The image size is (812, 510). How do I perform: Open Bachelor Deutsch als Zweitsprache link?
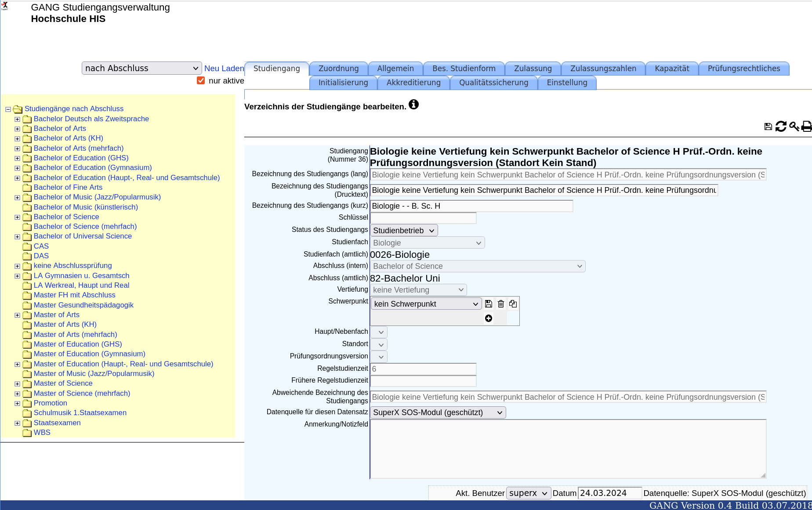coord(91,119)
